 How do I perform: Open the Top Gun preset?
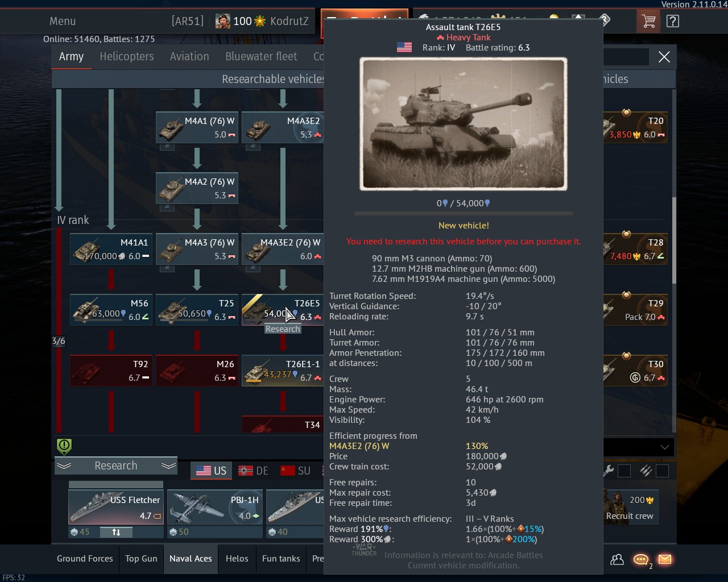pos(141,559)
